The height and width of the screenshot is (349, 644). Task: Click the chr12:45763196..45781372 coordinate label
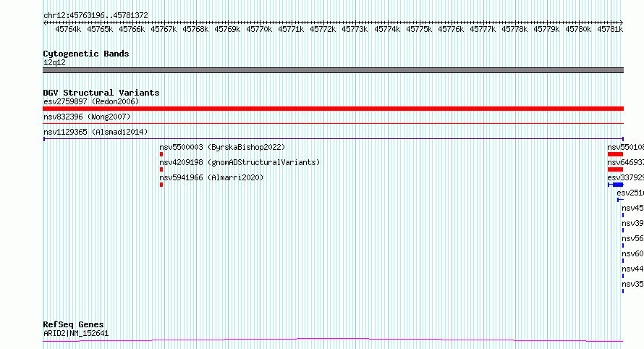pyautogui.click(x=96, y=15)
